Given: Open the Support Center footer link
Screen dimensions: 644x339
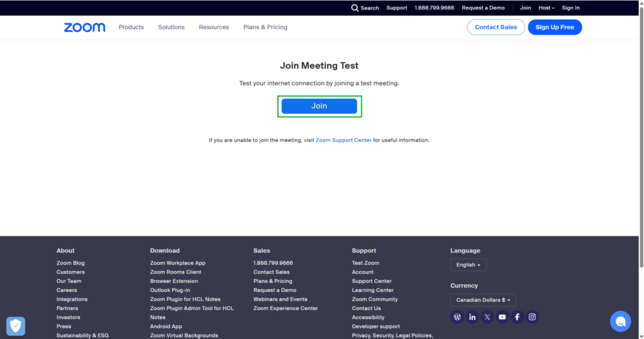Looking at the screenshot, I should (372, 281).
